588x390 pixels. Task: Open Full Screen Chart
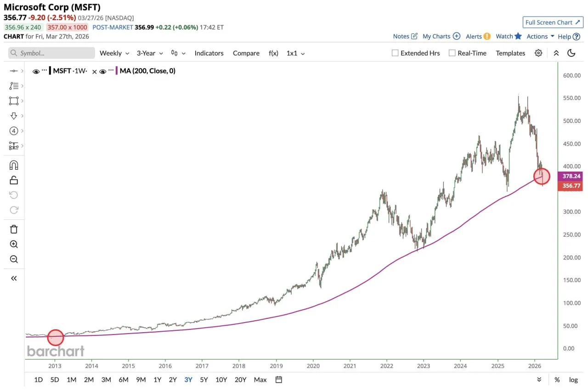click(553, 22)
